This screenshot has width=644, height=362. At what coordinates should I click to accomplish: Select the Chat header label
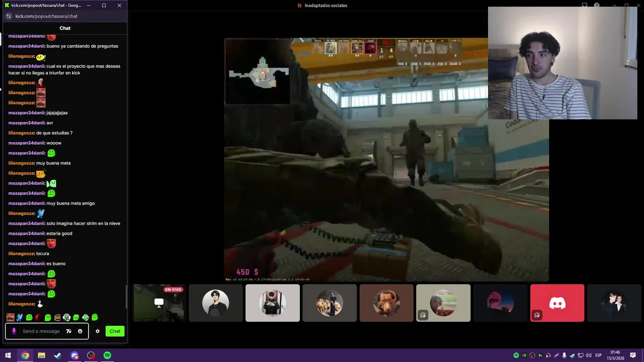click(x=65, y=28)
